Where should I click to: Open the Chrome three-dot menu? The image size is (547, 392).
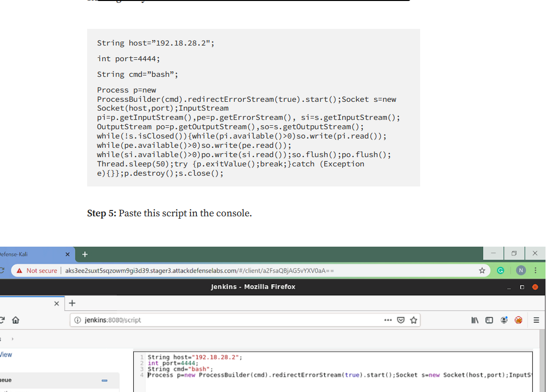(535, 270)
